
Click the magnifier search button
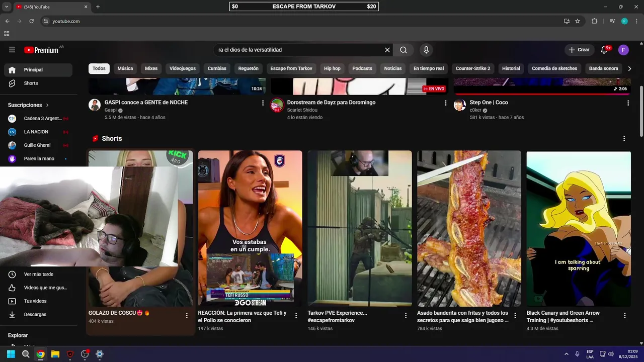click(404, 50)
